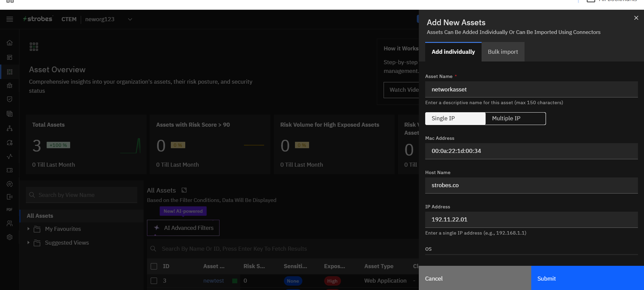Click the Mac Address input field
This screenshot has width=644, height=290.
pos(531,151)
